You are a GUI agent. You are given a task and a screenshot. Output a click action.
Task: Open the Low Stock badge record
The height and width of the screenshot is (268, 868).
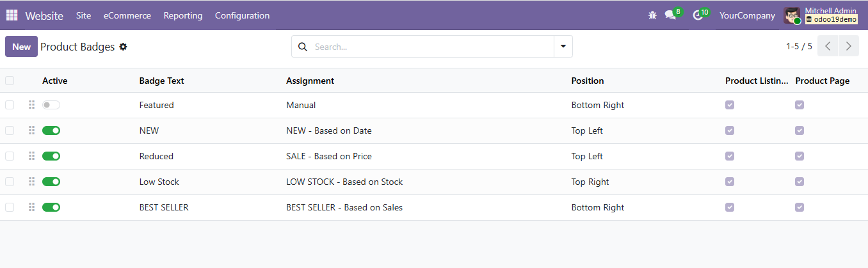click(159, 182)
